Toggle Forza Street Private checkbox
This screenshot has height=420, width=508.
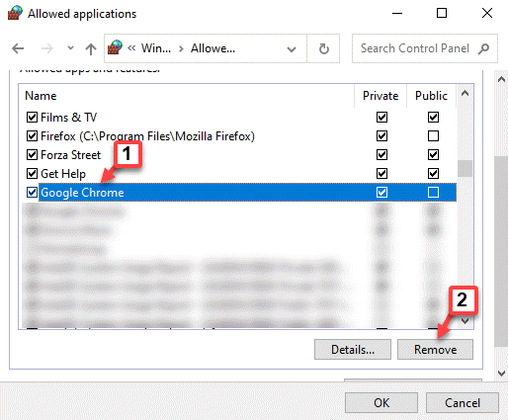point(381,154)
